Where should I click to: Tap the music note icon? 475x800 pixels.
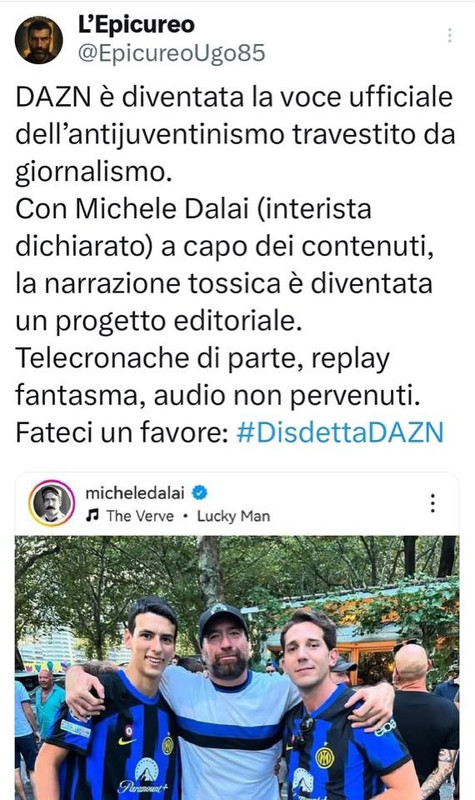pyautogui.click(x=92, y=516)
